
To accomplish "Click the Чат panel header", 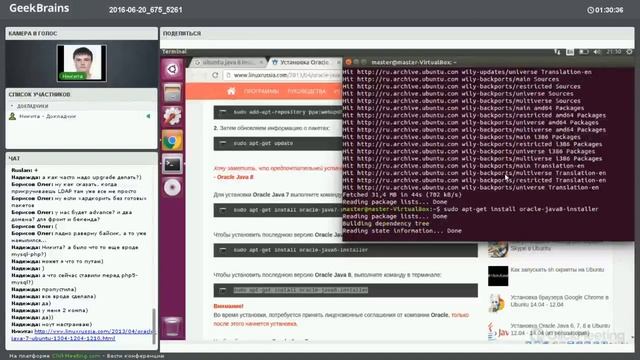I will pos(81,158).
